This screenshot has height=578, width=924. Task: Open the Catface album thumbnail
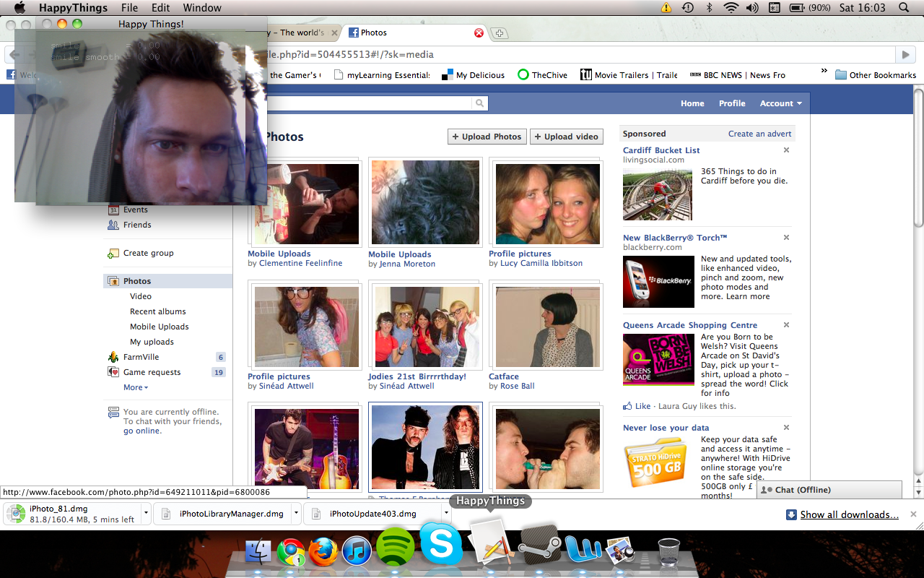(548, 327)
